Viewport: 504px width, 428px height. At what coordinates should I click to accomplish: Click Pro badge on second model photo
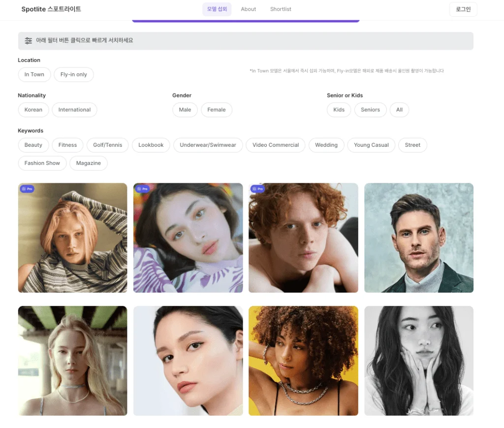[142, 189]
